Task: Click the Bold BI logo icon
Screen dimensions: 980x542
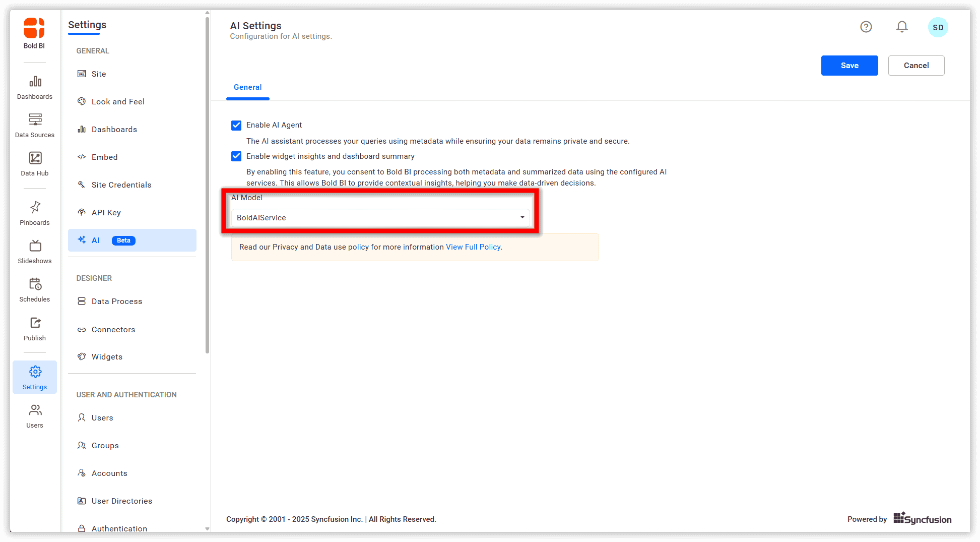Action: coord(34,28)
